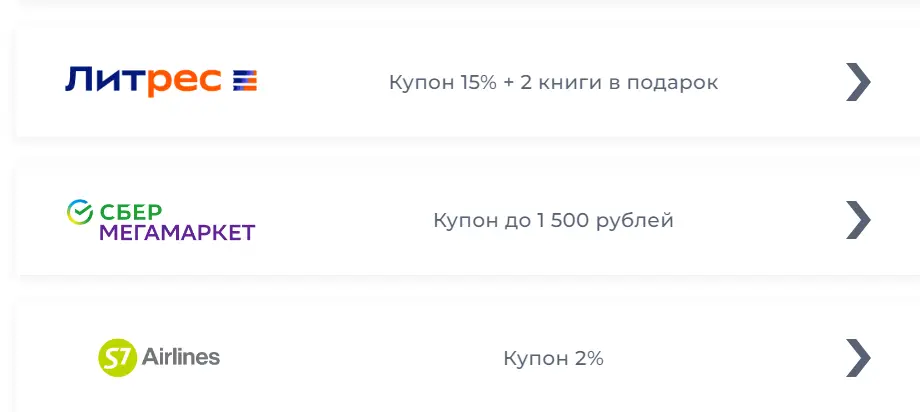Open the Литрес offer card
Screen dimensions: 920x412
(468, 82)
